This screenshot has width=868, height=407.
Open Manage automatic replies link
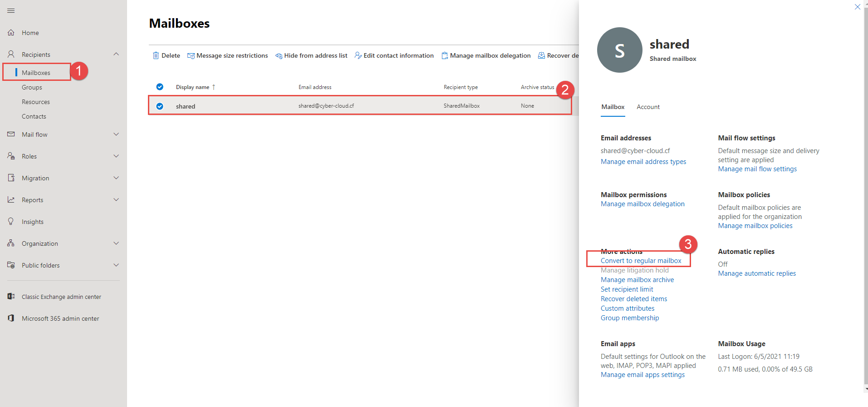pyautogui.click(x=756, y=273)
